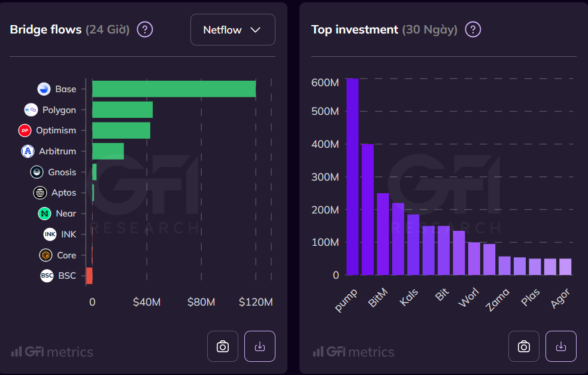Image resolution: width=588 pixels, height=375 pixels.
Task: Click the (30 Ngày) timeframe label
Action: 430,29
